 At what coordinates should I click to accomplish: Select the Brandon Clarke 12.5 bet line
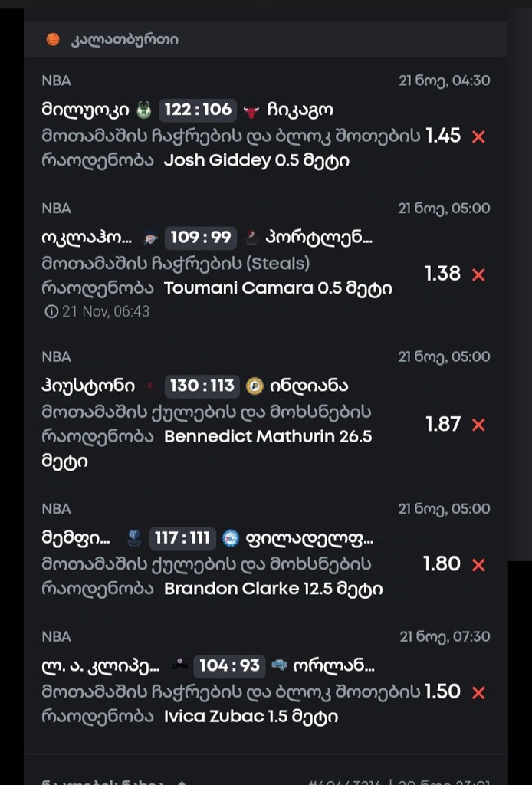pyautogui.click(x=273, y=589)
